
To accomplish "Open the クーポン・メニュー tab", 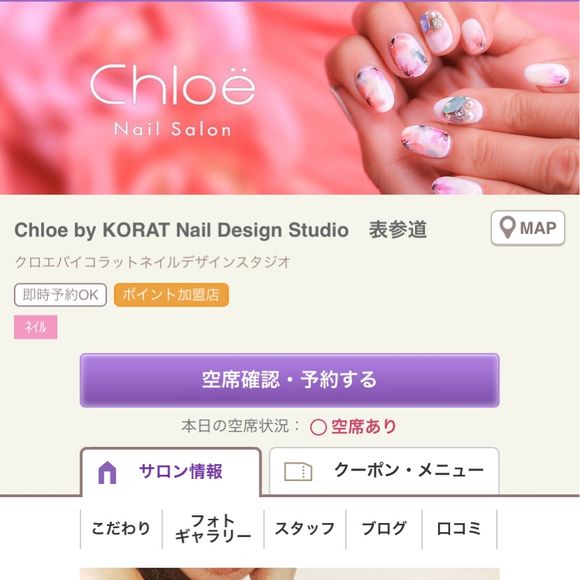I will tap(384, 471).
